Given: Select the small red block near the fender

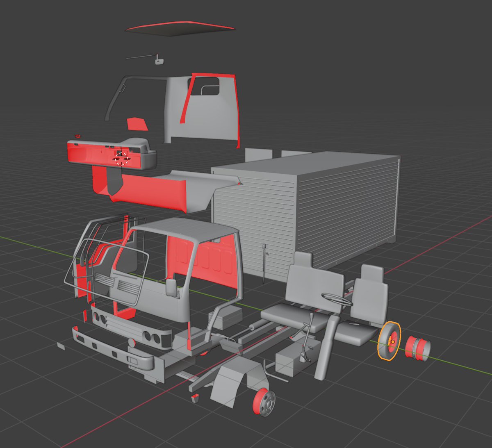Looking at the screenshot, I should 195,397.
